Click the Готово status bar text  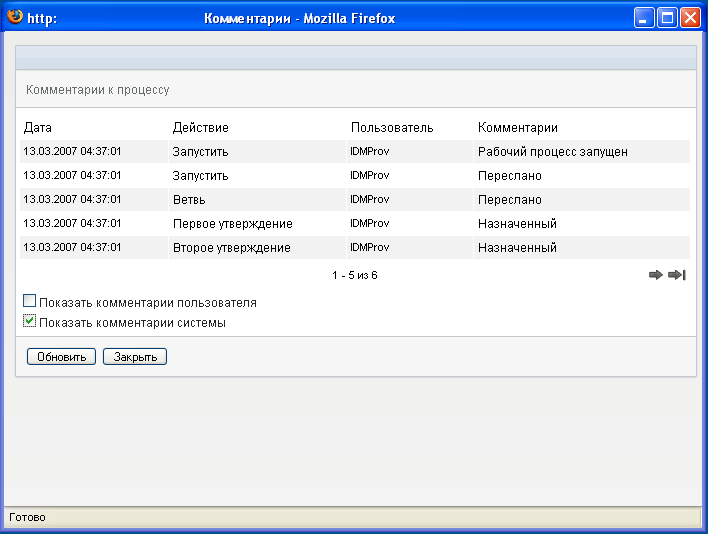coord(27,518)
